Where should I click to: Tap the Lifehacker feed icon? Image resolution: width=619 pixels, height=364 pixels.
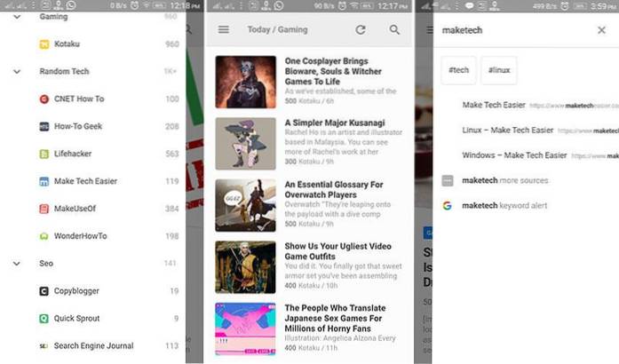pyautogui.click(x=44, y=154)
